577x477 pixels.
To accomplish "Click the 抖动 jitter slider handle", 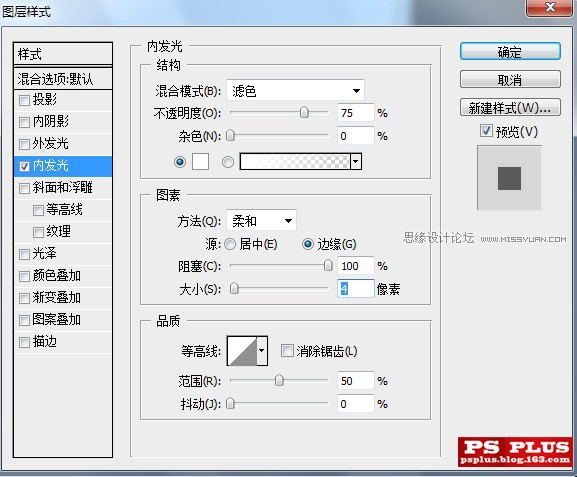I will (x=230, y=403).
